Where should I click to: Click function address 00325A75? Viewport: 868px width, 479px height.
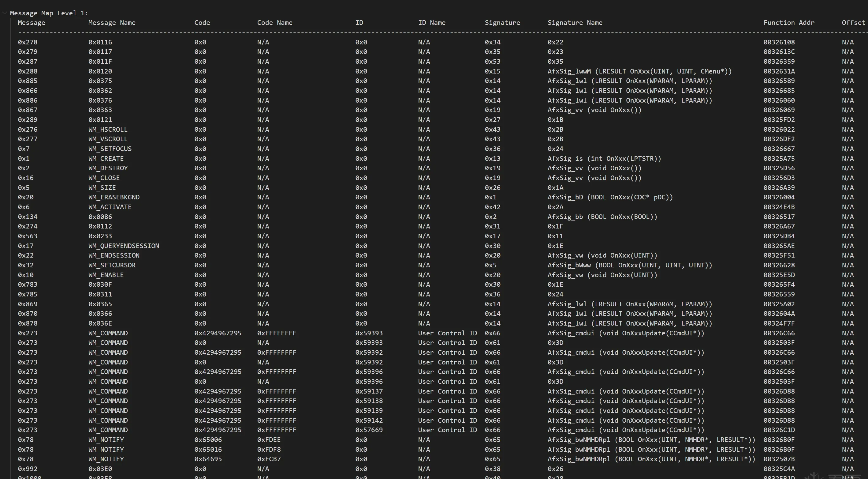click(779, 159)
